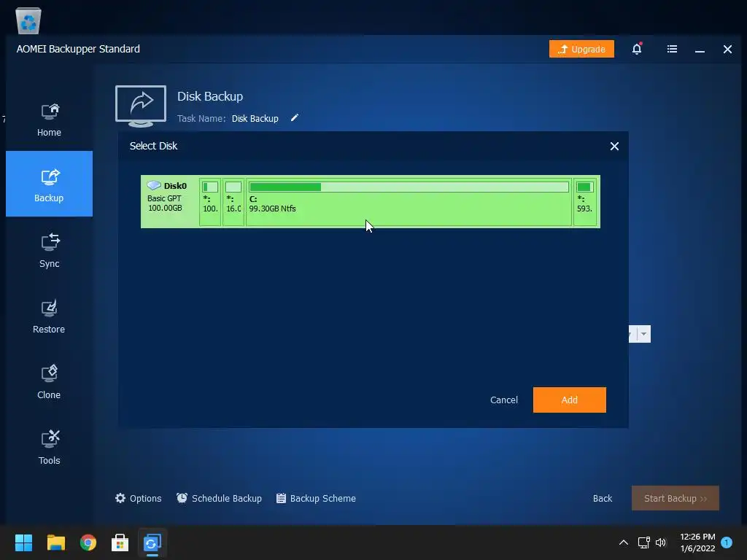Viewport: 747px width, 560px height.
Task: Open the Options gear settings
Action: tap(138, 498)
